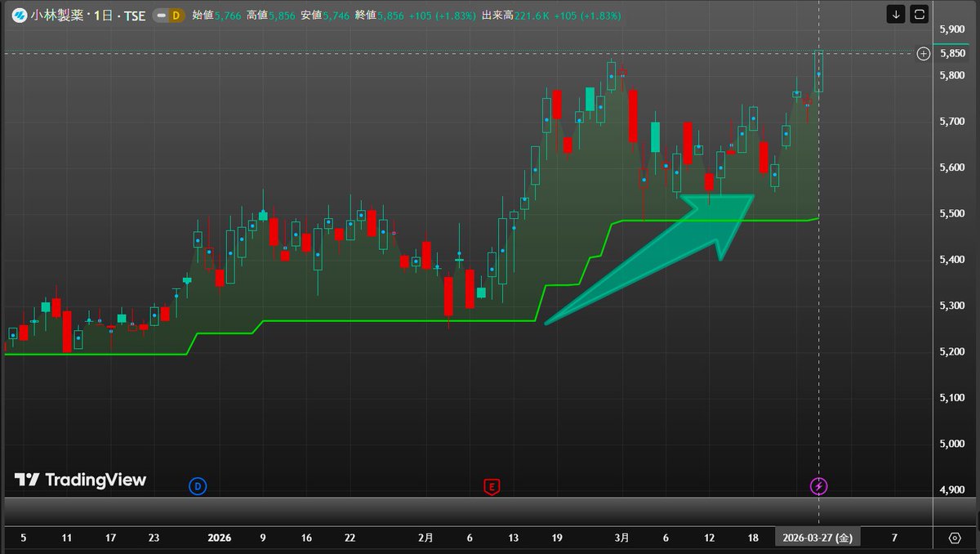Toggle the D data mode pill

[171, 16]
